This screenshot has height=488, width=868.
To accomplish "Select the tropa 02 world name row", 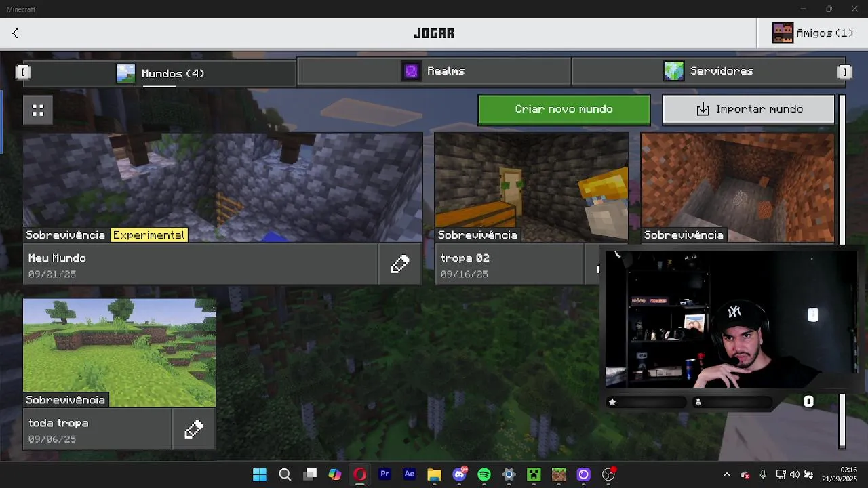I will [x=509, y=264].
